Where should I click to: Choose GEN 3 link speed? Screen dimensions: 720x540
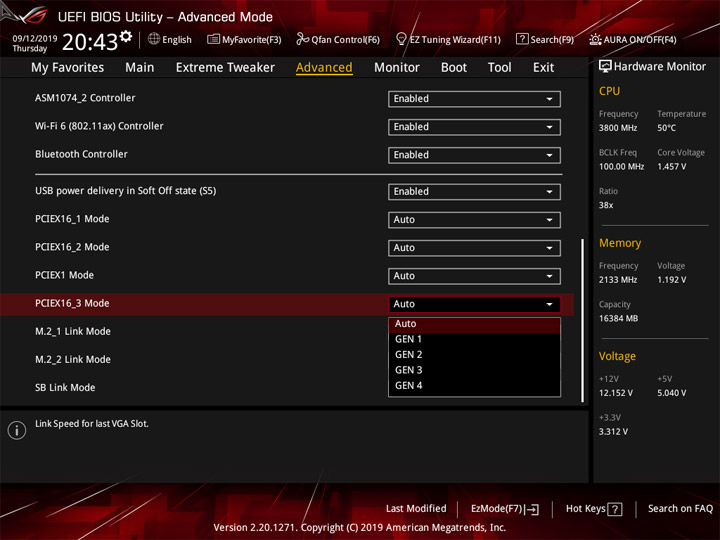474,370
